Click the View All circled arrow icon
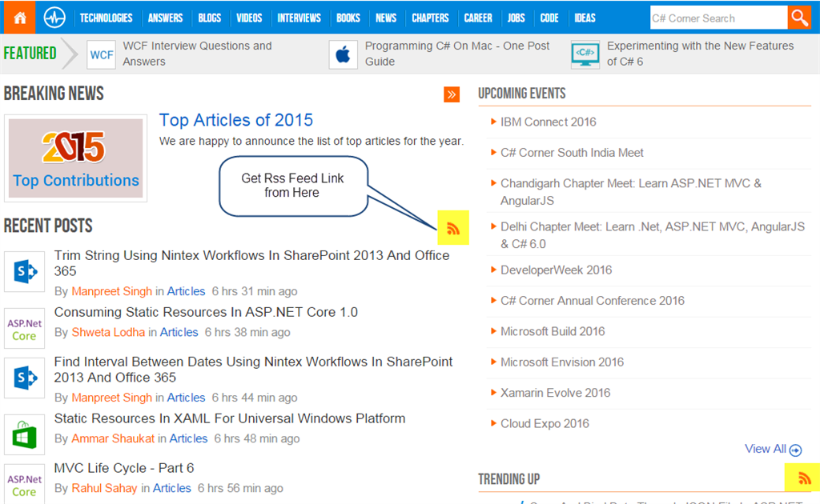Image resolution: width=820 pixels, height=504 pixels. pos(795,450)
